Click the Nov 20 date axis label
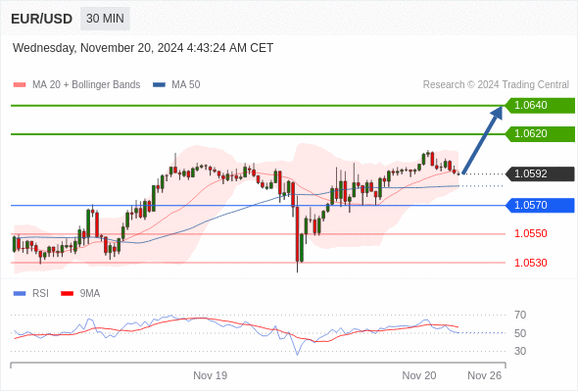The width and height of the screenshot is (578, 392). pos(419,375)
